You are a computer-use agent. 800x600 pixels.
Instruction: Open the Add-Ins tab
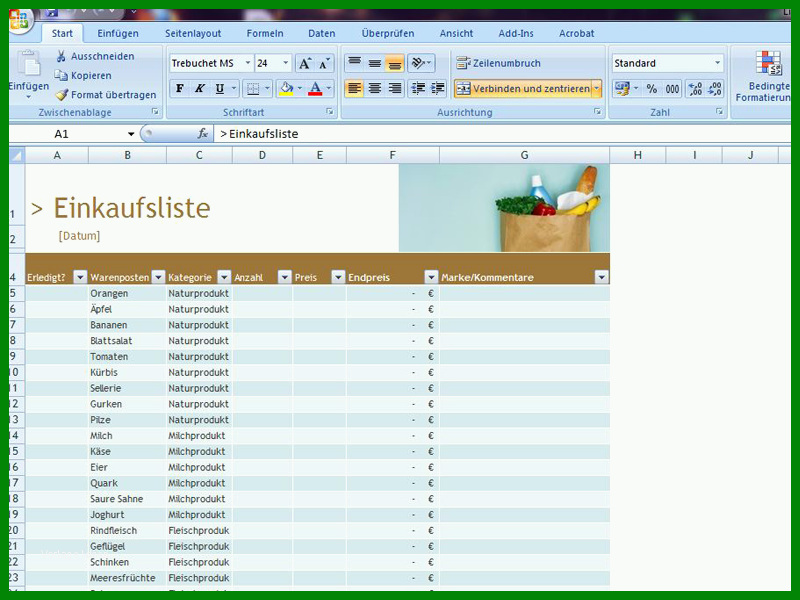[x=516, y=34]
